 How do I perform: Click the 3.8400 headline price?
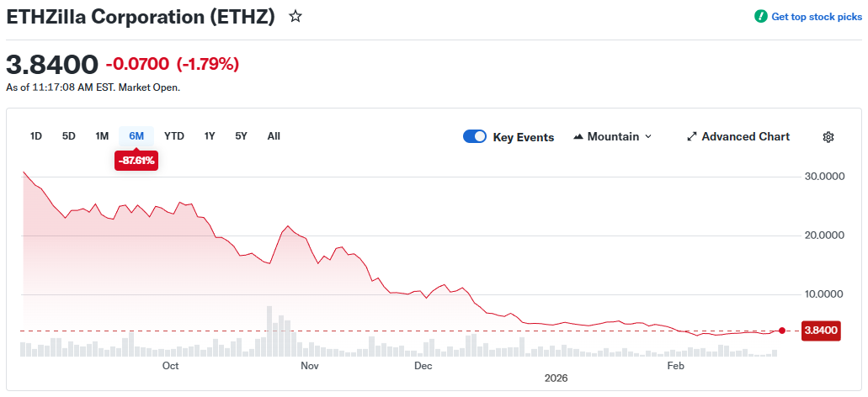point(52,65)
